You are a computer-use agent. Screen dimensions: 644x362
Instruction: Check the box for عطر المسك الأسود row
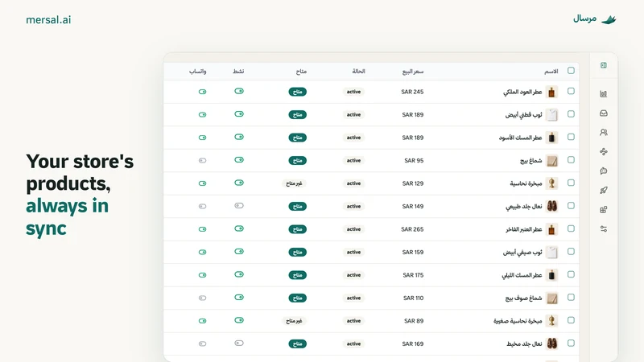point(571,137)
